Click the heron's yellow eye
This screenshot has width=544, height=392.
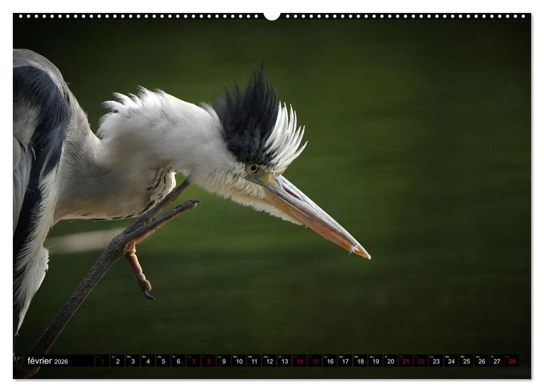[254, 168]
